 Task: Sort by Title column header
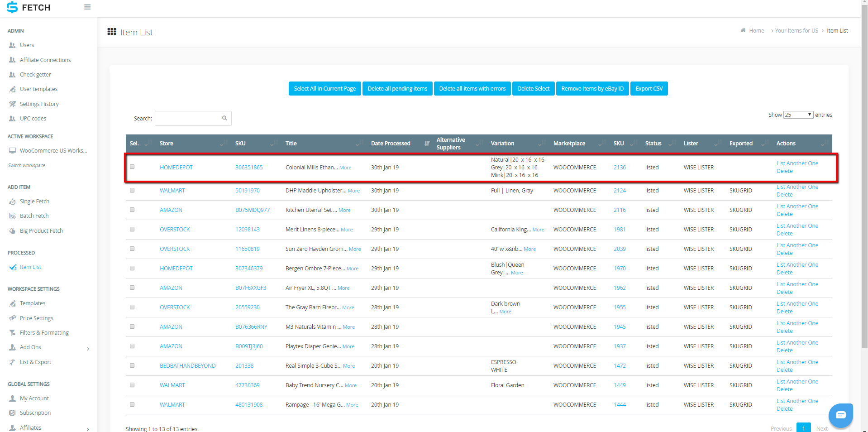(324, 144)
